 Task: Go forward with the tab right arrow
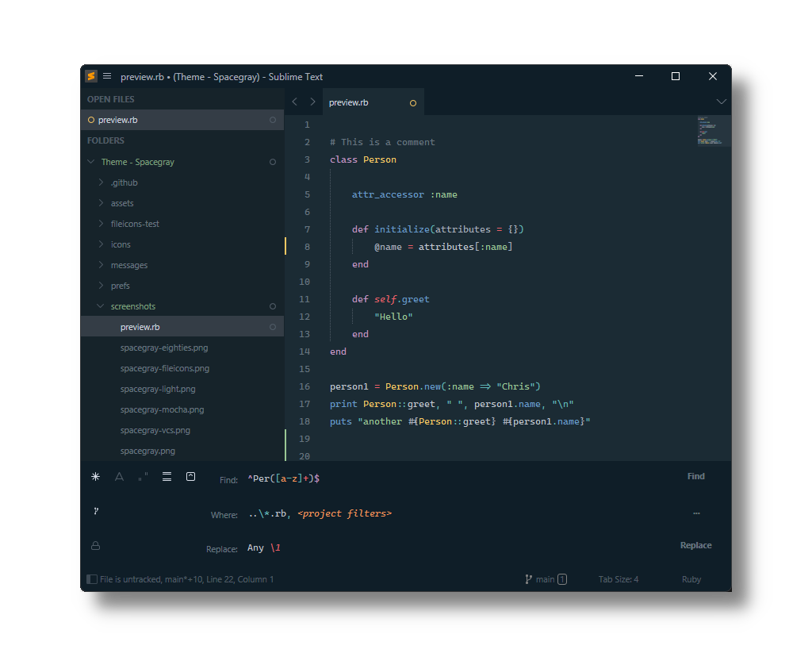pos(312,102)
